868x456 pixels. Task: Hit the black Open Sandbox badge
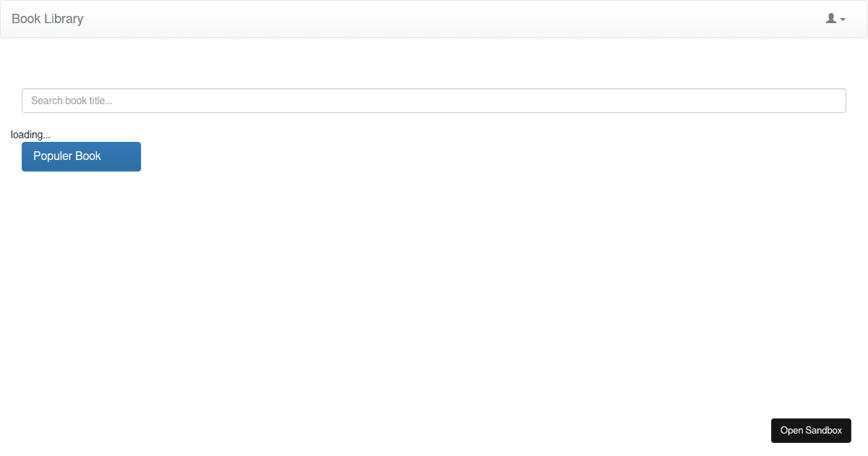click(811, 430)
